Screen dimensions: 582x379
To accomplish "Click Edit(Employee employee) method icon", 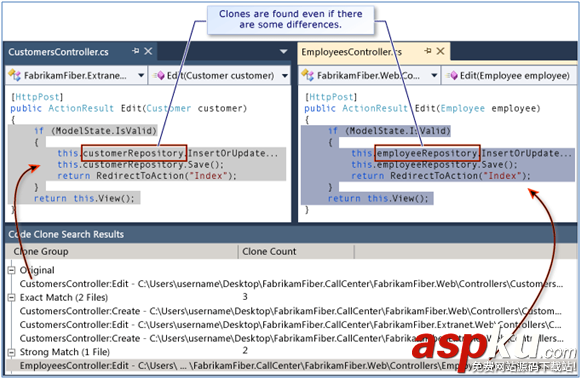I will pos(452,75).
